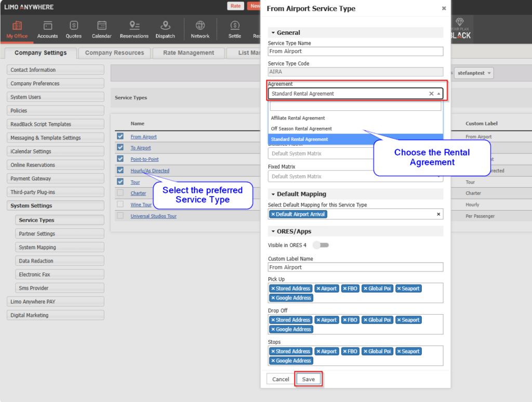The width and height of the screenshot is (532, 402).
Task: Open the Dispatch icon
Action: point(165,26)
